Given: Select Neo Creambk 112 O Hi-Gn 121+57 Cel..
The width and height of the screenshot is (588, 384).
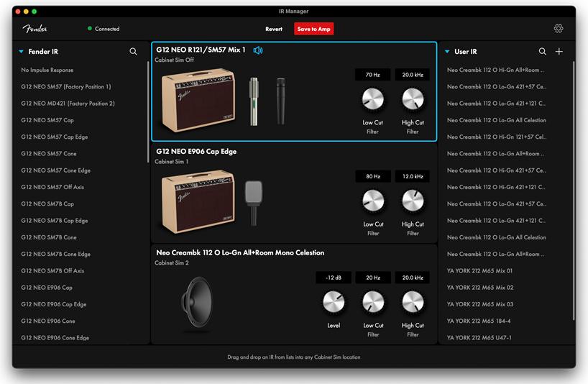Looking at the screenshot, I should [497, 137].
